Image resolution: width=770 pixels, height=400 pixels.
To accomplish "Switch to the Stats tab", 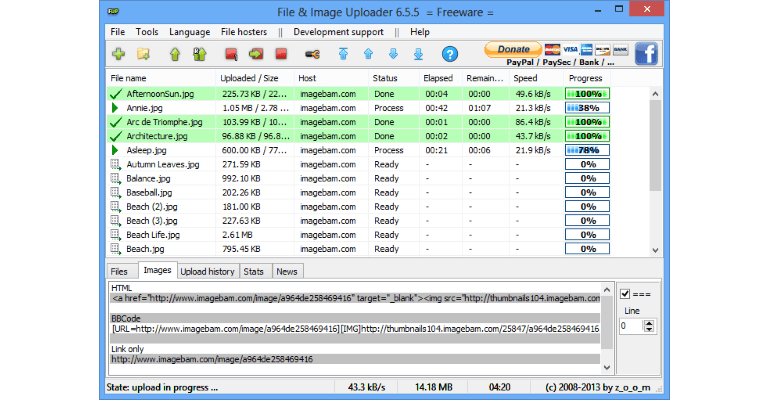I will point(254,271).
